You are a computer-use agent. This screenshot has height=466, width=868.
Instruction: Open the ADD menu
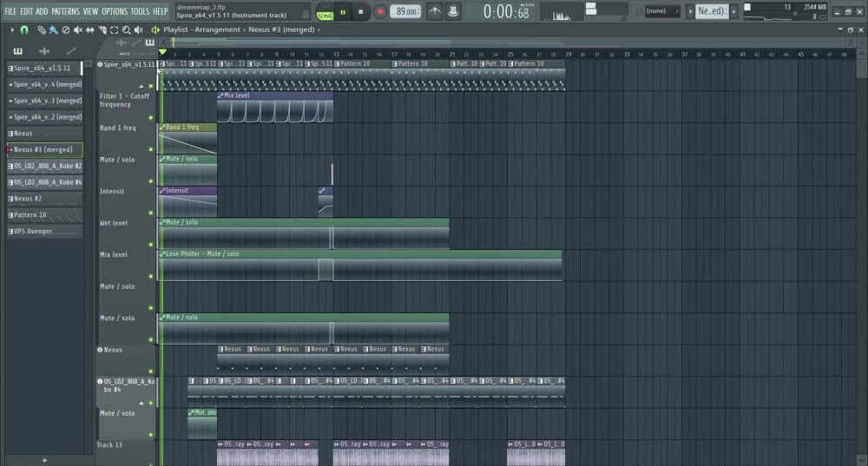pyautogui.click(x=42, y=11)
